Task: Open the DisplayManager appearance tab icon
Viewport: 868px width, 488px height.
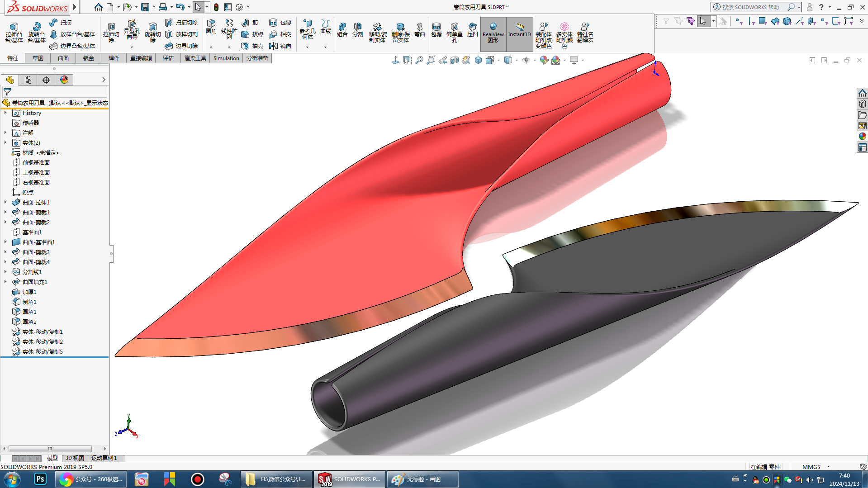Action: (x=64, y=80)
